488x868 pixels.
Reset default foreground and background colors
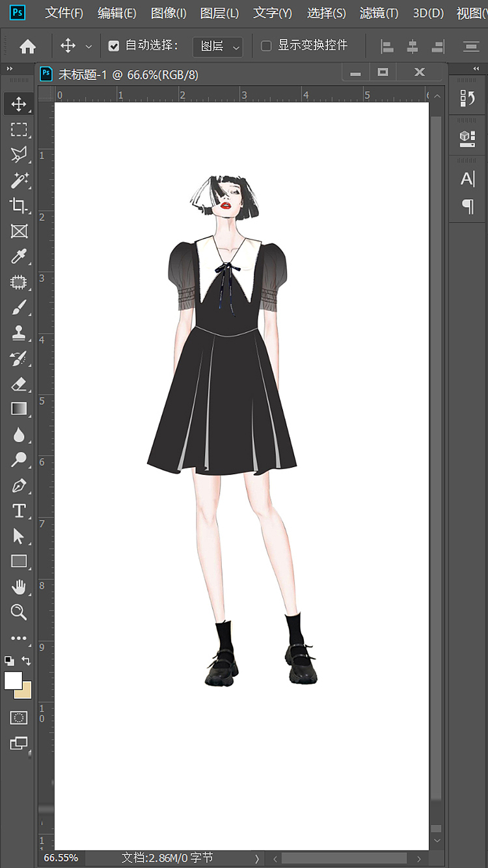click(x=9, y=660)
